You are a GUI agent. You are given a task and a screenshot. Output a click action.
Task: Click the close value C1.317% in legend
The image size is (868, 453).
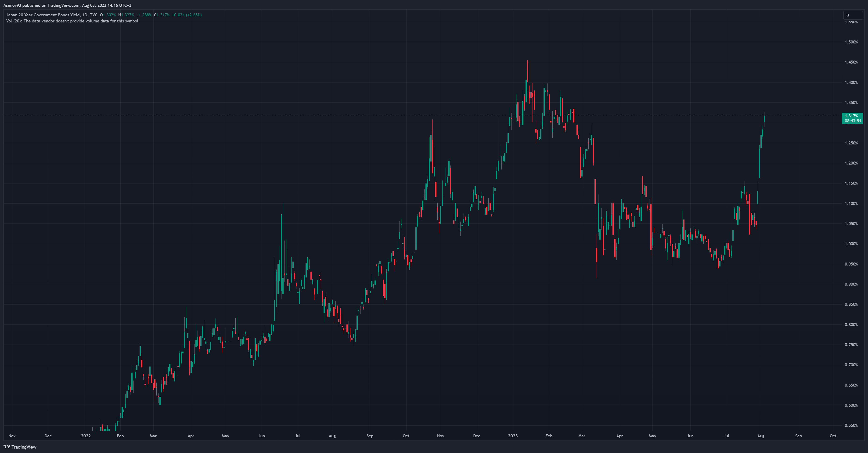pyautogui.click(x=162, y=15)
